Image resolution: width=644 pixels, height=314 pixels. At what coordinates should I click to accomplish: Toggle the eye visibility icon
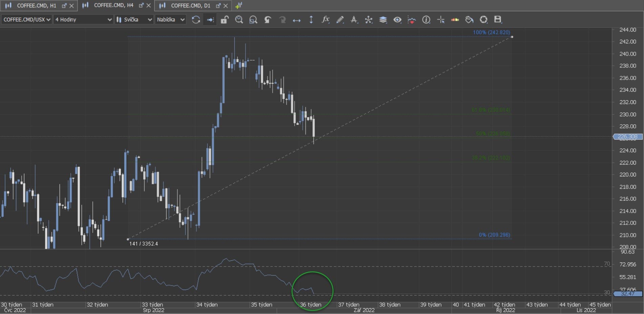click(398, 20)
